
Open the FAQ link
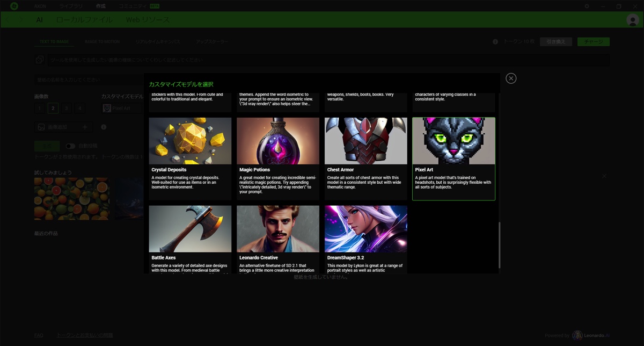click(x=39, y=335)
